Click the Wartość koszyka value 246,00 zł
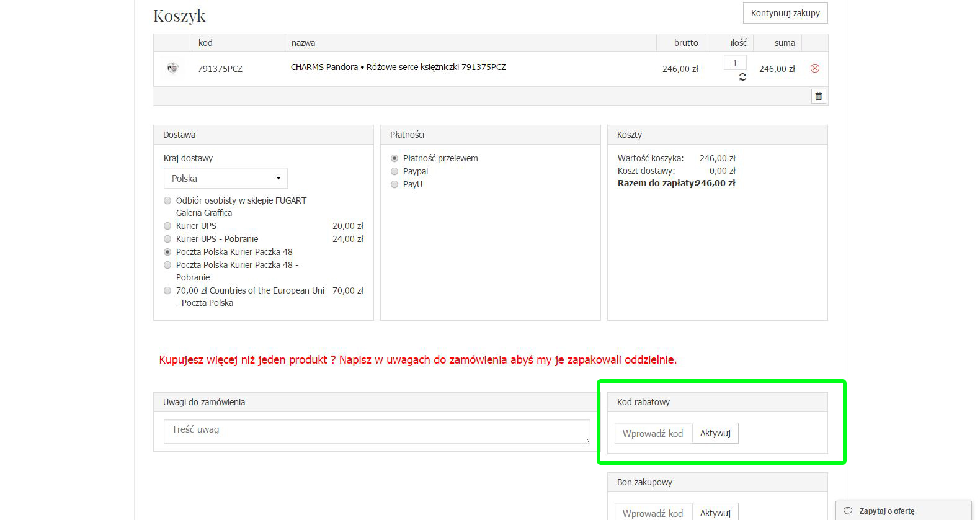The image size is (980, 520). 718,158
